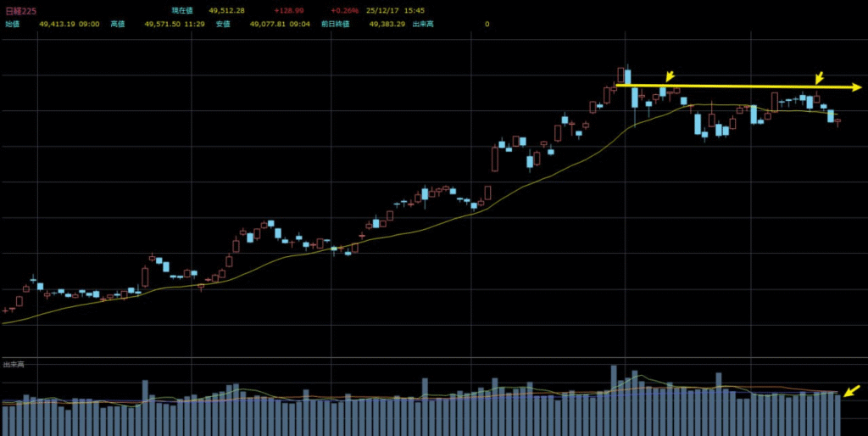Click the arrowhead of the horizontal yellow line
This screenshot has height=436, width=868.
click(x=857, y=87)
